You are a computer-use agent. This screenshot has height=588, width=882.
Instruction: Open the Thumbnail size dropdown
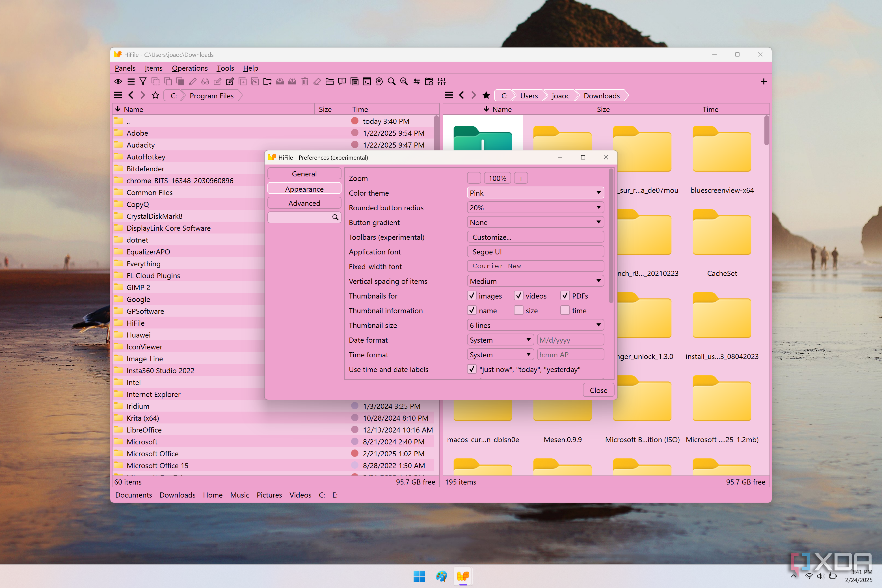(535, 325)
